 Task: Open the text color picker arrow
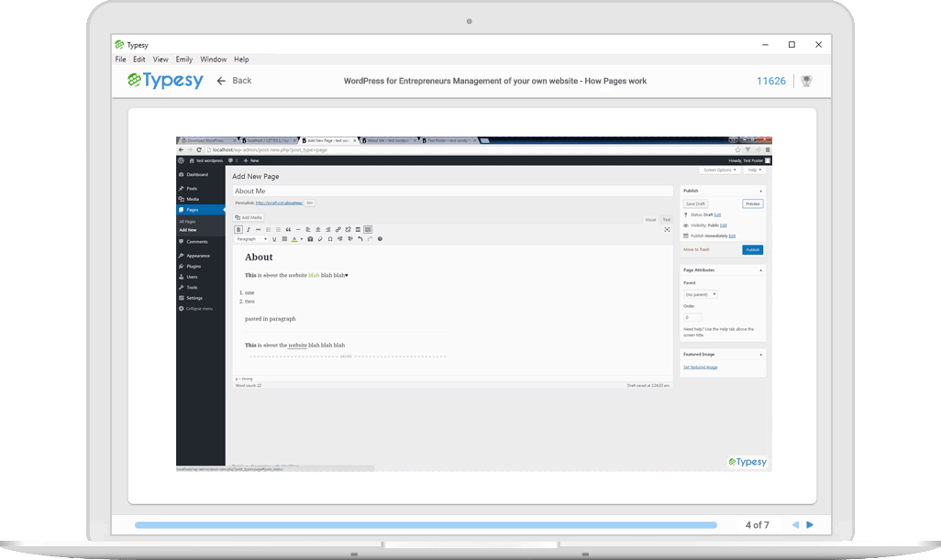pos(301,239)
